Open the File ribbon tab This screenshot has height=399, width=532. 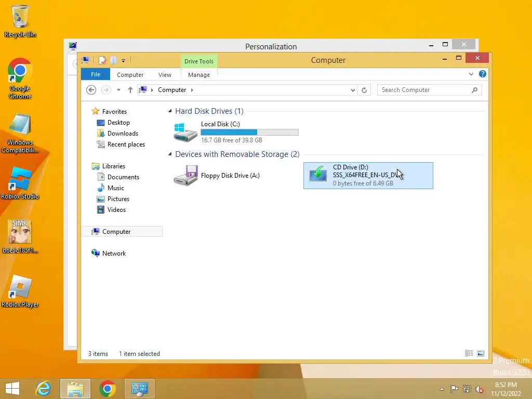96,74
